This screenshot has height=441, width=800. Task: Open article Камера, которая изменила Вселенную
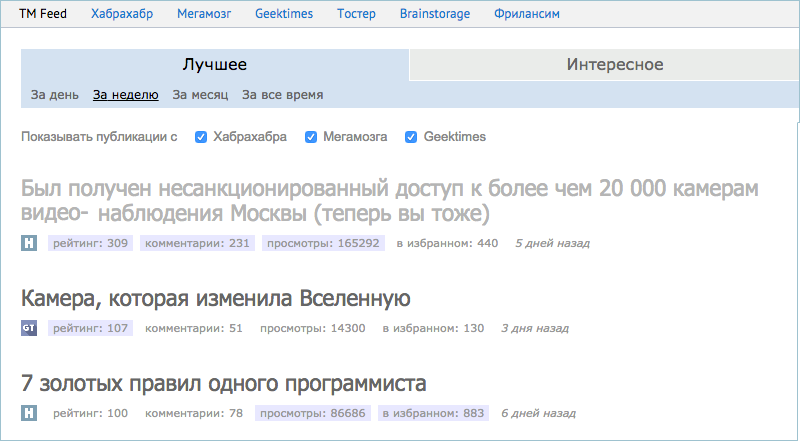[x=216, y=299]
